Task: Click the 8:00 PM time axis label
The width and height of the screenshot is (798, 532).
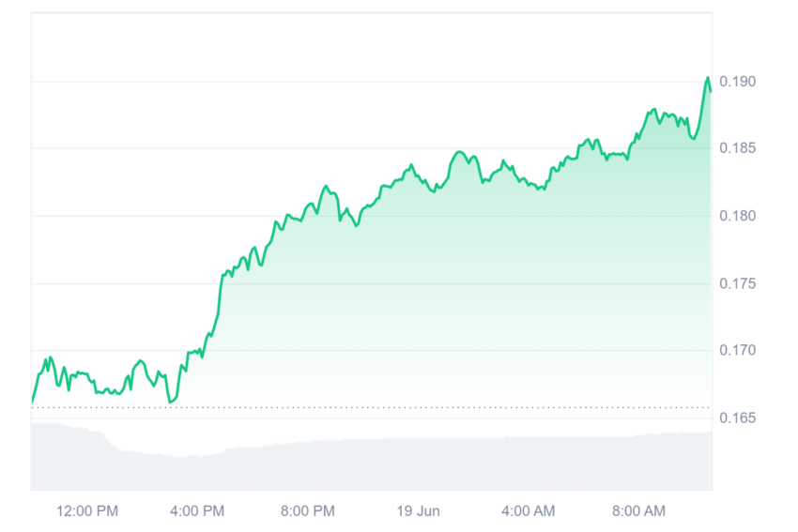Action: coord(307,511)
